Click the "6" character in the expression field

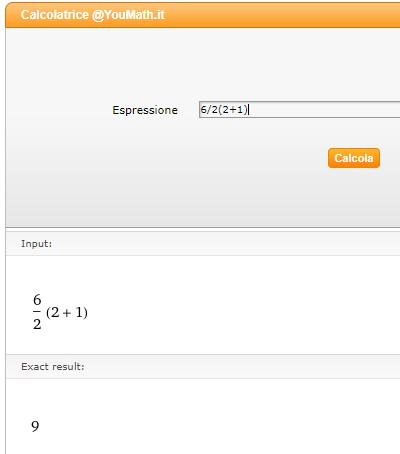click(203, 109)
